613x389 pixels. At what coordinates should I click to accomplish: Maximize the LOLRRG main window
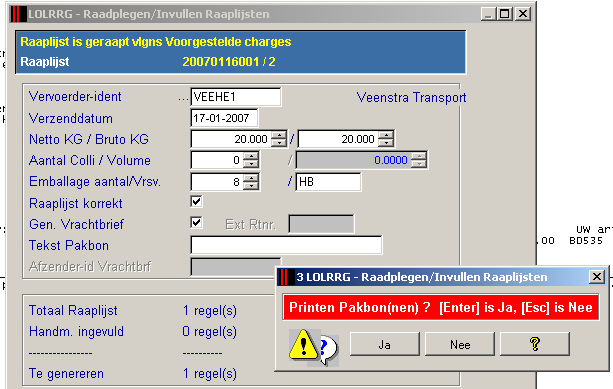[x=505, y=14]
